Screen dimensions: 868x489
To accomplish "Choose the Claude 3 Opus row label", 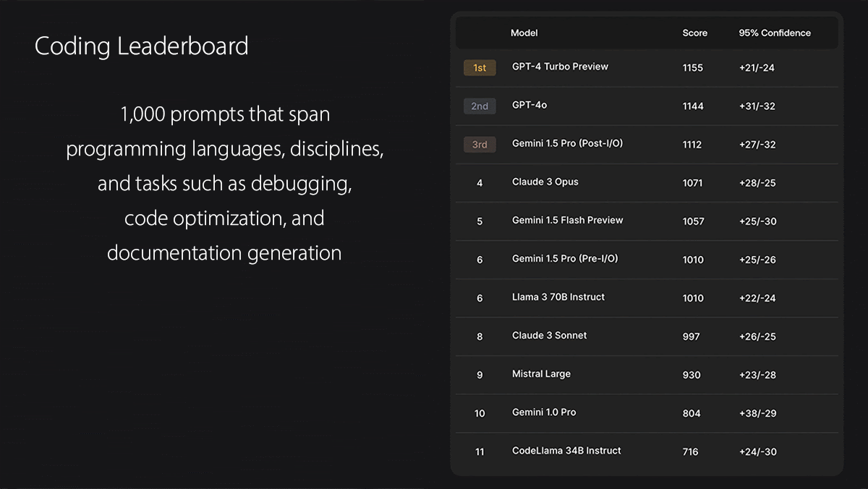I will pyautogui.click(x=545, y=182).
